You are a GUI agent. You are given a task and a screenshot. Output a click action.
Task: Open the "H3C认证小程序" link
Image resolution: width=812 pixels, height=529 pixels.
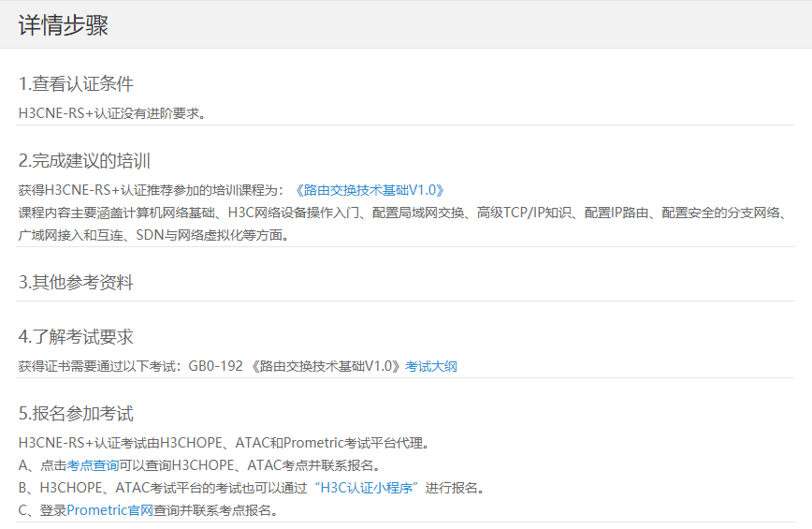click(x=366, y=488)
